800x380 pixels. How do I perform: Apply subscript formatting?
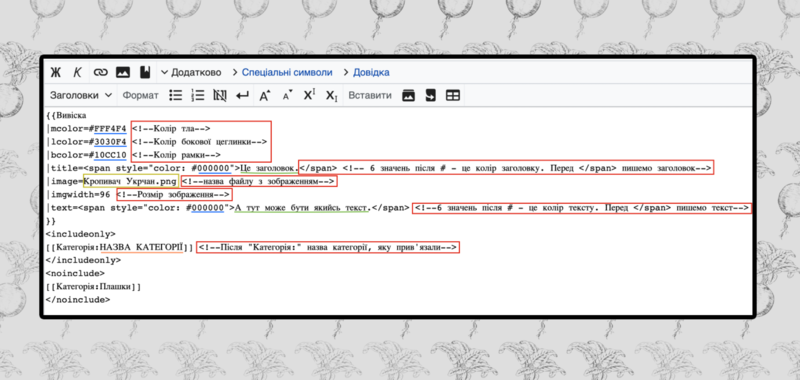point(332,96)
